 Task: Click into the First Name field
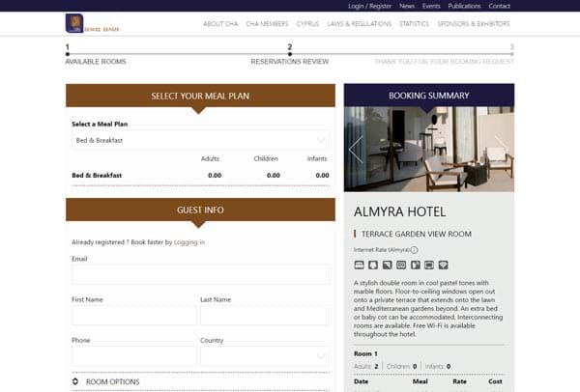pos(134,315)
